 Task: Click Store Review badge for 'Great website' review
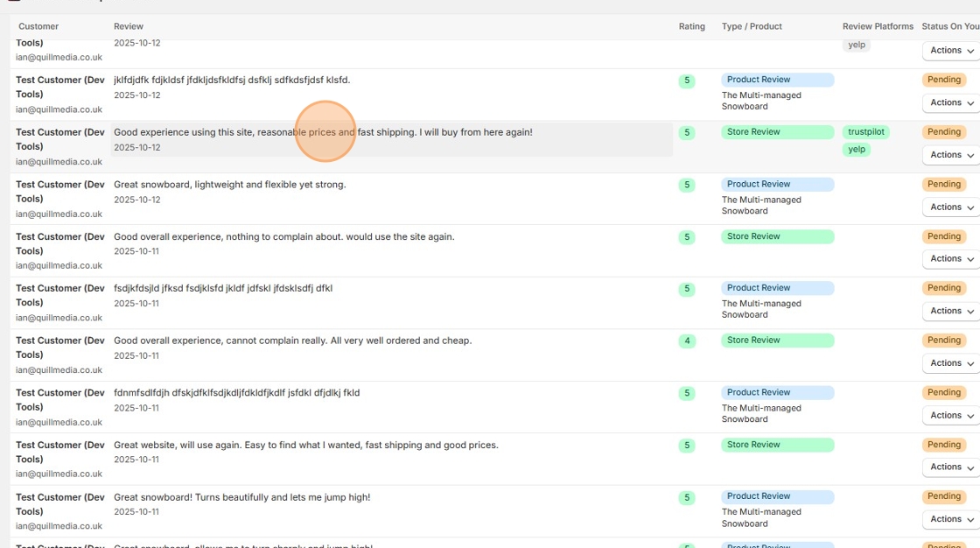[778, 445]
